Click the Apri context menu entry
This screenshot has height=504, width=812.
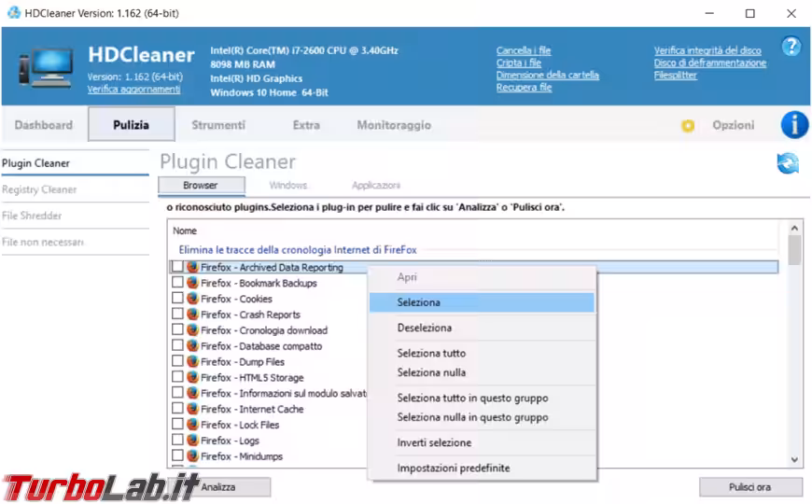click(482, 276)
